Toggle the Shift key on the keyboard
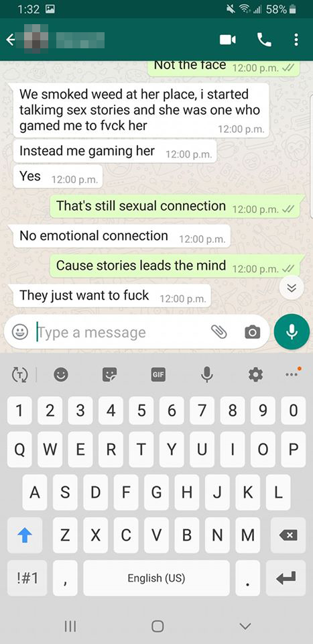 point(25,535)
